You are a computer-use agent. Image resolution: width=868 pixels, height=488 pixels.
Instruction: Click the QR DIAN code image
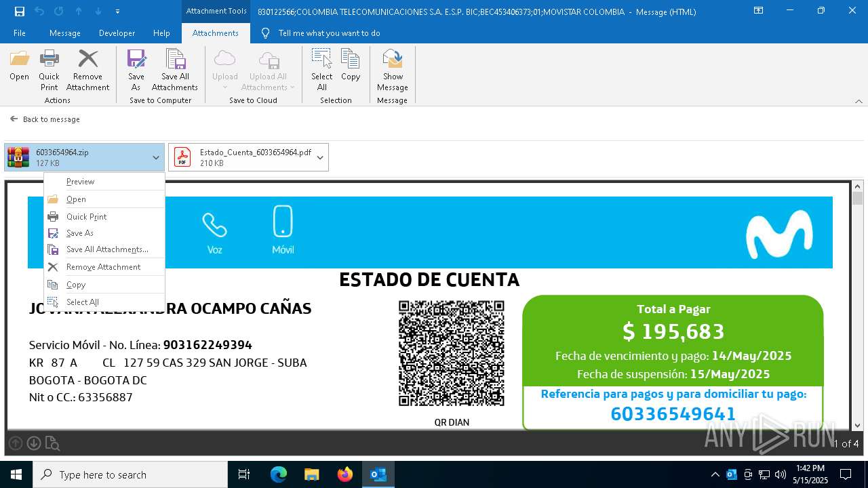452,353
